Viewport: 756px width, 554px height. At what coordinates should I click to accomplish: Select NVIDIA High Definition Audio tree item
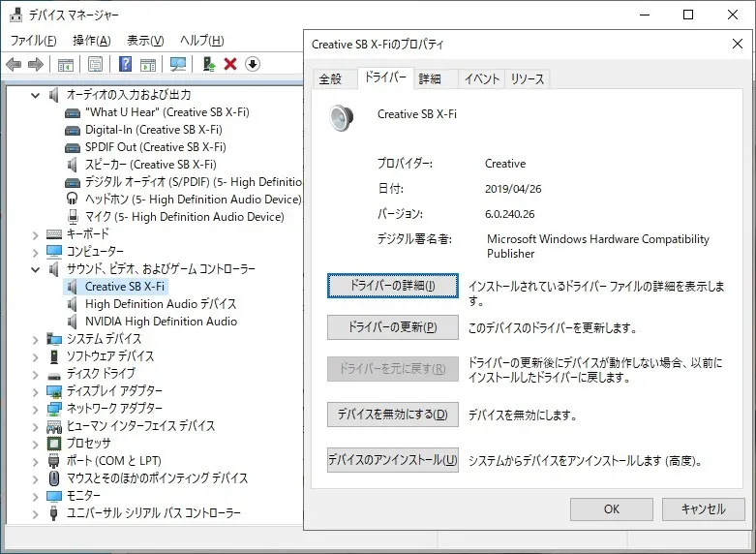point(161,322)
